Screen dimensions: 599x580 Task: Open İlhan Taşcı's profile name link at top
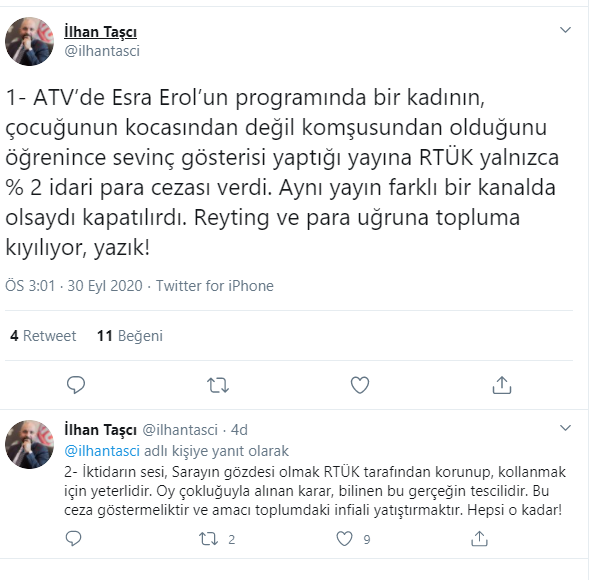click(100, 32)
